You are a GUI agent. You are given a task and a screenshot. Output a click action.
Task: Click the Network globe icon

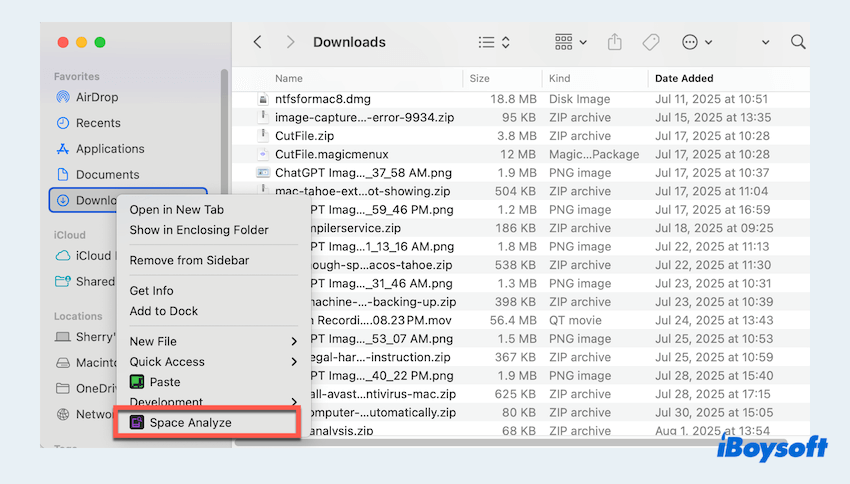pos(63,414)
